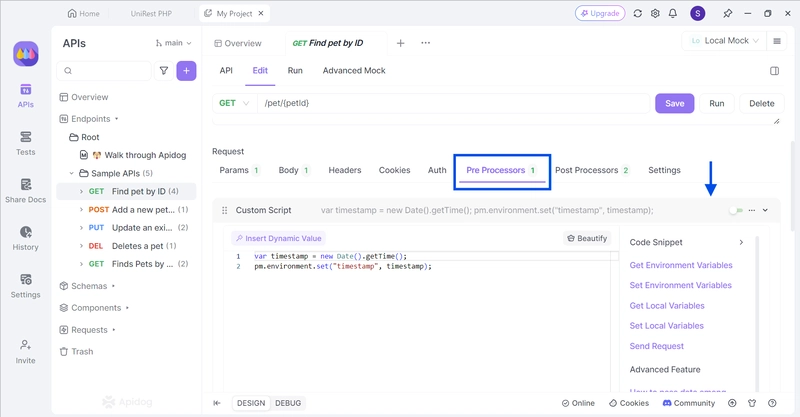This screenshot has height=417, width=800.
Task: Open Share Docs in sidebar
Action: [x=26, y=190]
